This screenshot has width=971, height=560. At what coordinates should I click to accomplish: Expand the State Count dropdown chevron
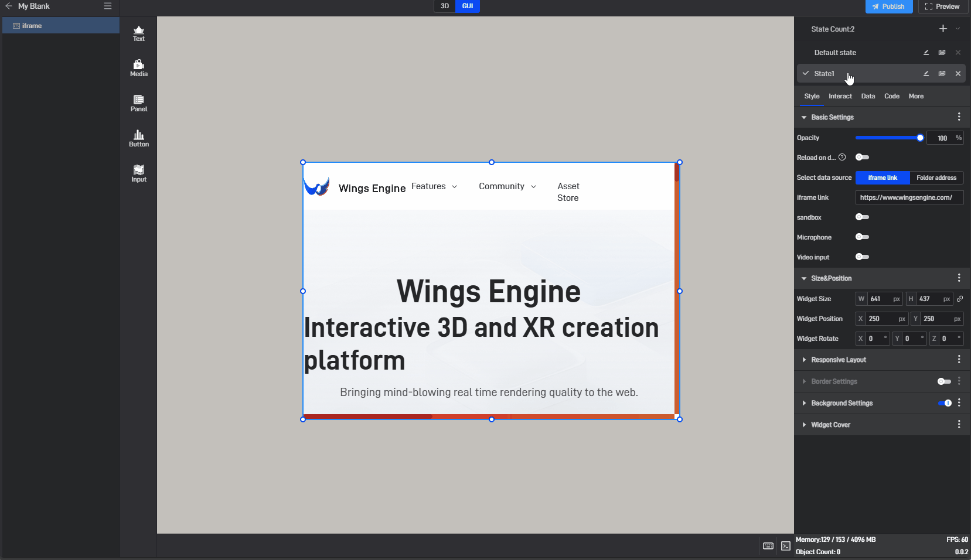[958, 29]
